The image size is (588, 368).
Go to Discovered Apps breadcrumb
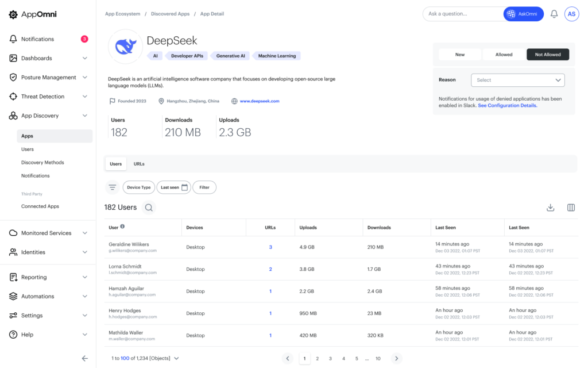pos(170,14)
